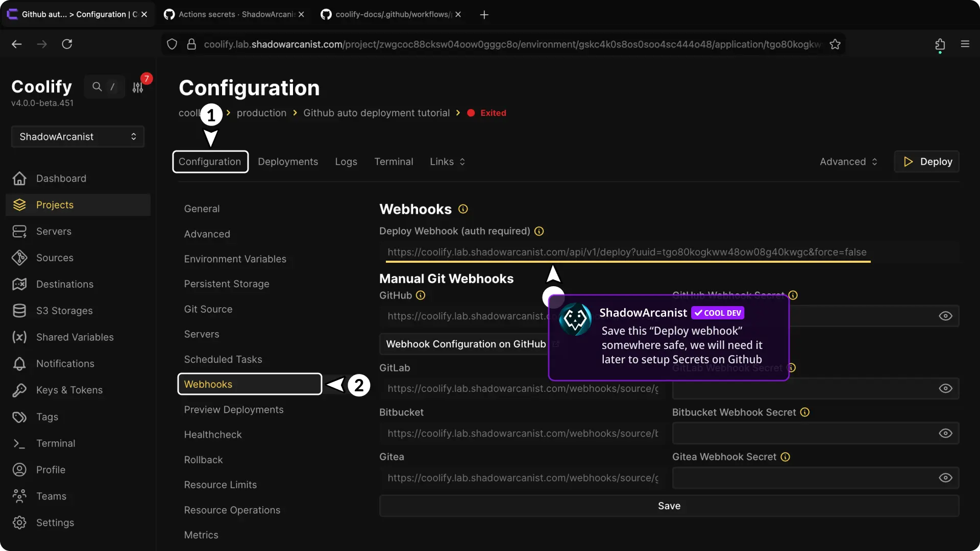Reveal the GitHub Webhook Secret value
The width and height of the screenshot is (980, 551).
coord(945,316)
